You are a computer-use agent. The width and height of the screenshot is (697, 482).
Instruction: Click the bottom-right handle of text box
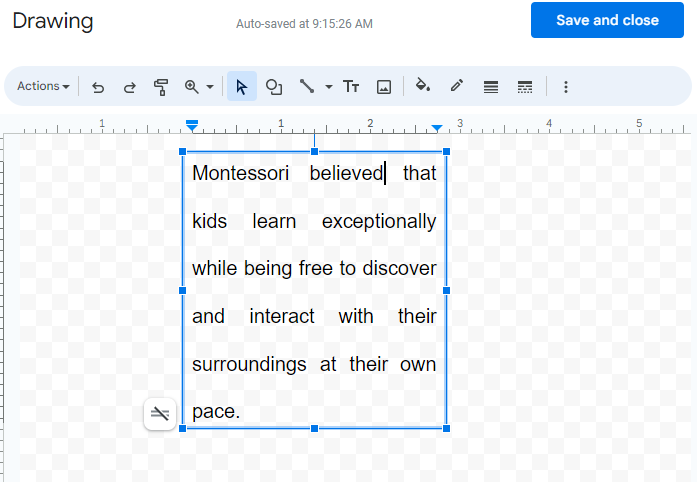click(x=446, y=428)
